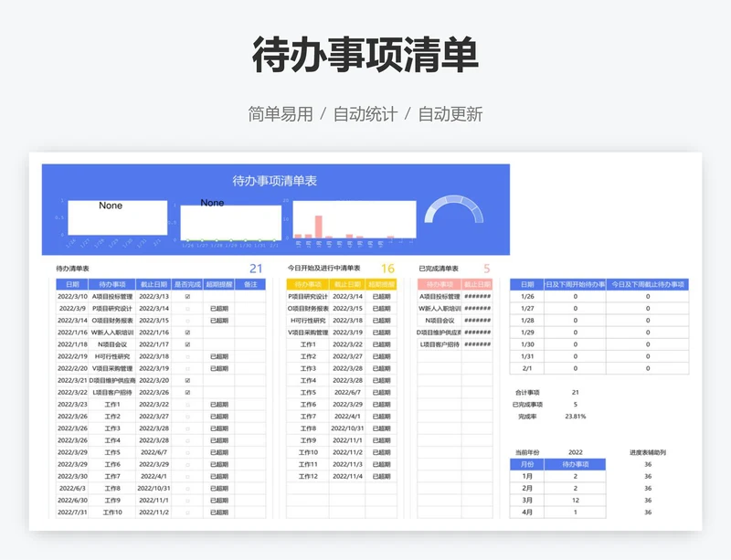Select the blue 日期 header in to-do table

[72, 284]
